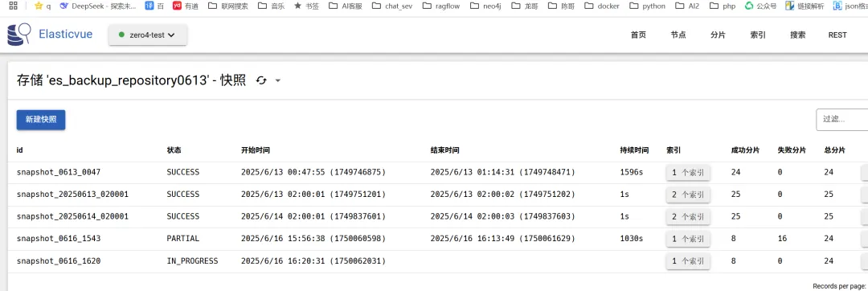Image resolution: width=868 pixels, height=291 pixels.
Task: Open the 链接解析 bookmark
Action: [805, 6]
